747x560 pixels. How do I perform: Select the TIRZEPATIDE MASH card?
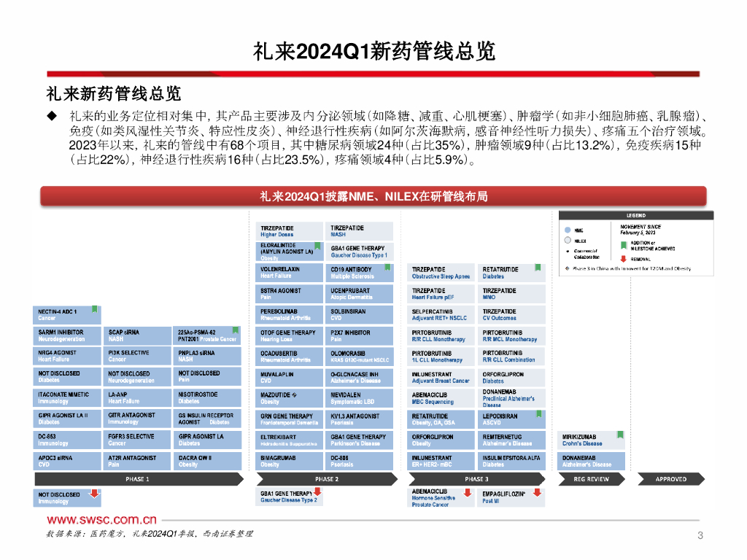tap(359, 231)
